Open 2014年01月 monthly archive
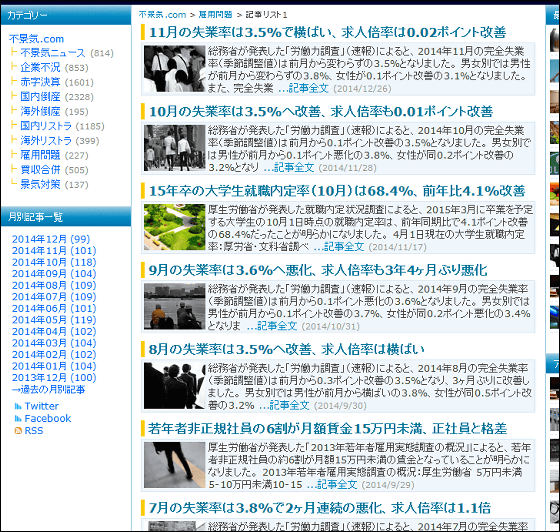 (x=54, y=366)
